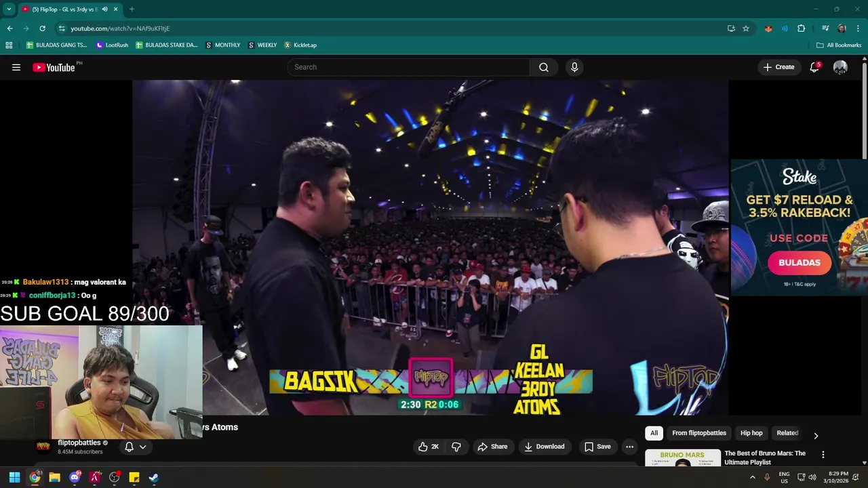The image size is (868, 488).
Task: Open The Best of Bruno Mars title
Action: (x=765, y=457)
